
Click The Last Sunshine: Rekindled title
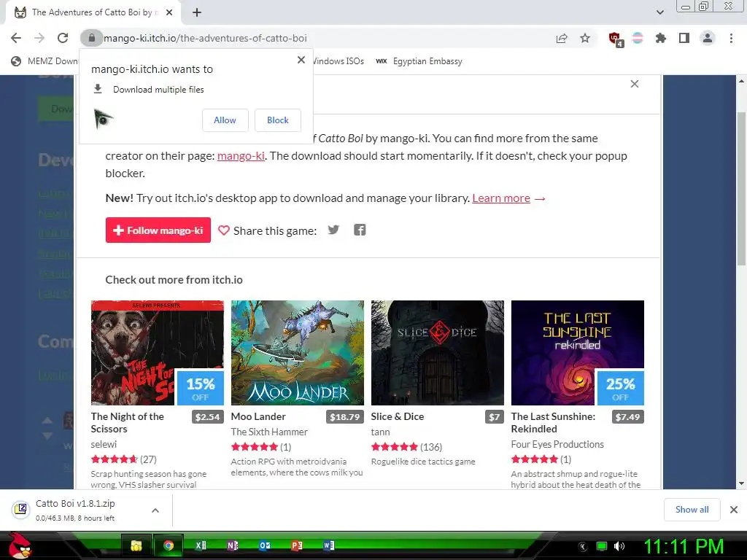pos(553,422)
